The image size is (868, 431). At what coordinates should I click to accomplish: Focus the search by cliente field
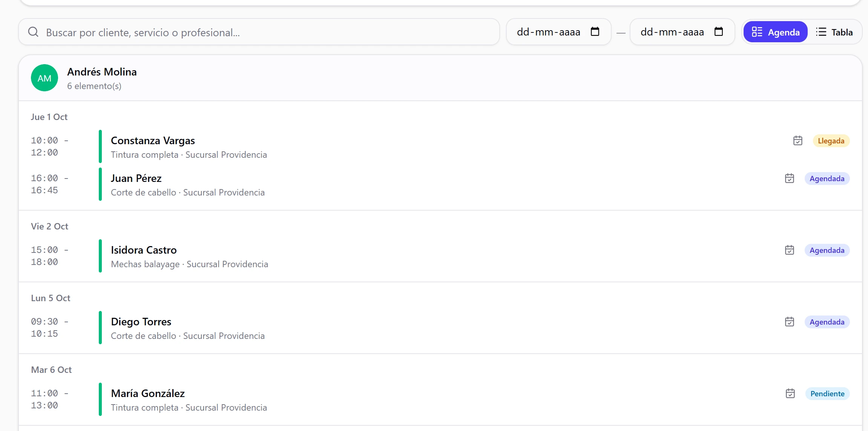tap(259, 32)
